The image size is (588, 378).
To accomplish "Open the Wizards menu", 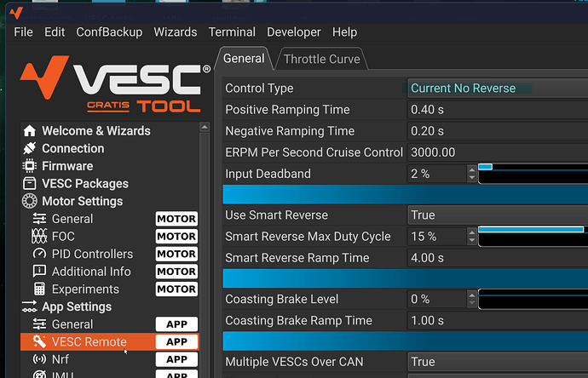I will click(x=176, y=32).
